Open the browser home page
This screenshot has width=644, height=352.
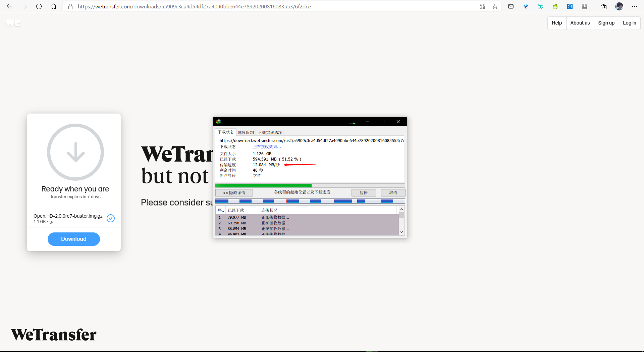(54, 6)
